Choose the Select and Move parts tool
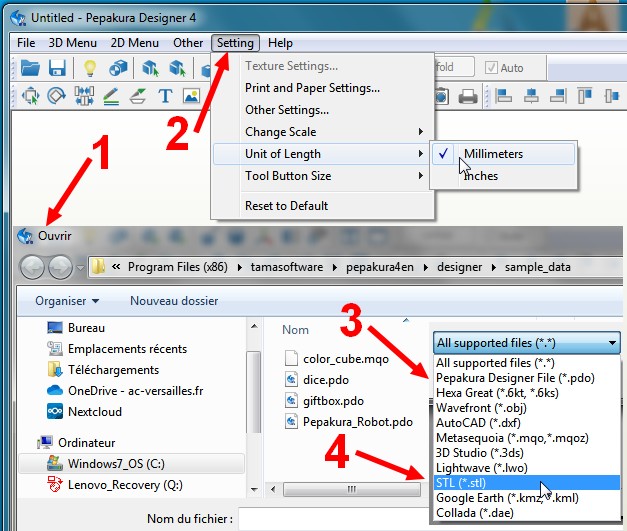The width and height of the screenshot is (627, 531). (30, 96)
